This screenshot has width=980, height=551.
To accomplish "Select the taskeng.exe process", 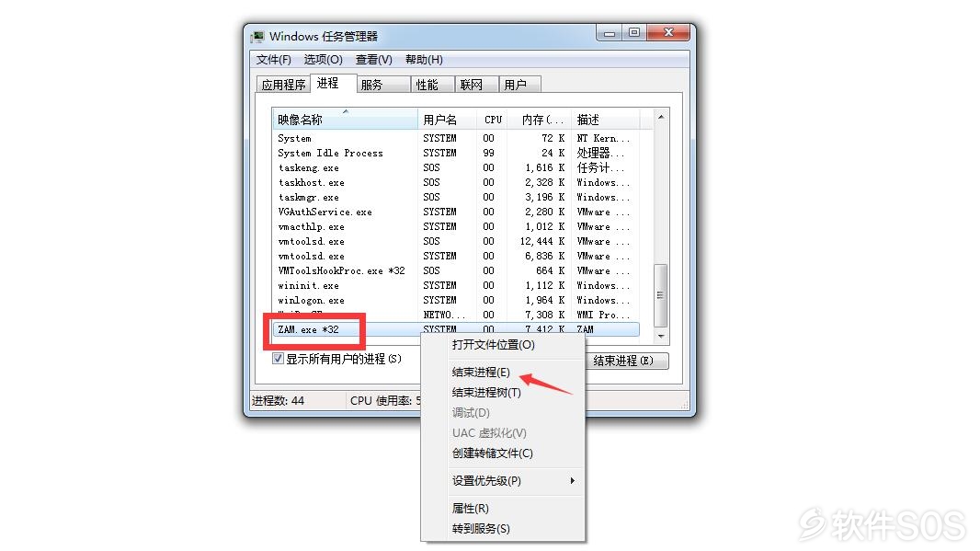I will 456,167.
